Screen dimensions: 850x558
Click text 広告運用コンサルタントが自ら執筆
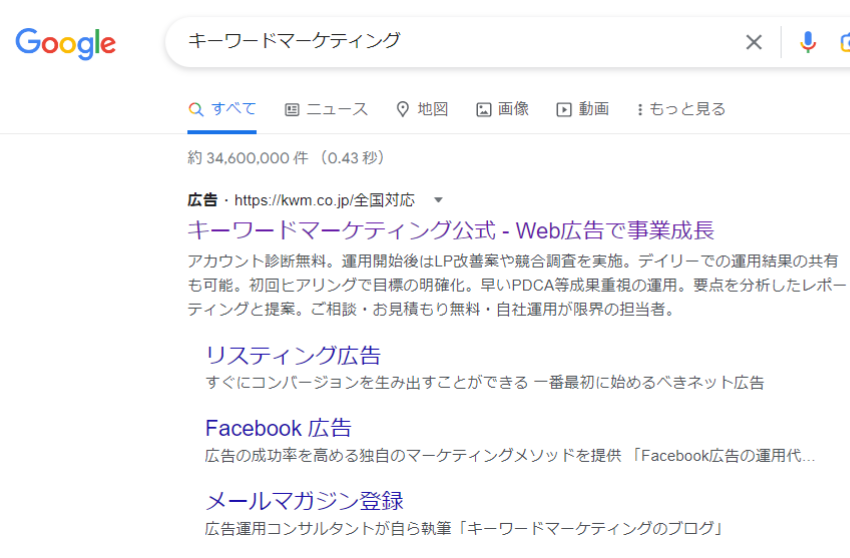[x=328, y=528]
